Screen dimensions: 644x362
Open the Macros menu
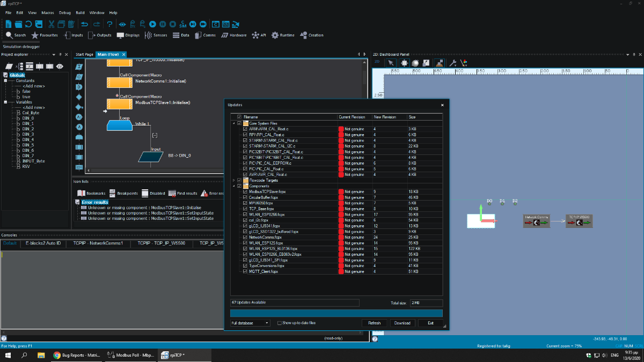tap(48, 12)
